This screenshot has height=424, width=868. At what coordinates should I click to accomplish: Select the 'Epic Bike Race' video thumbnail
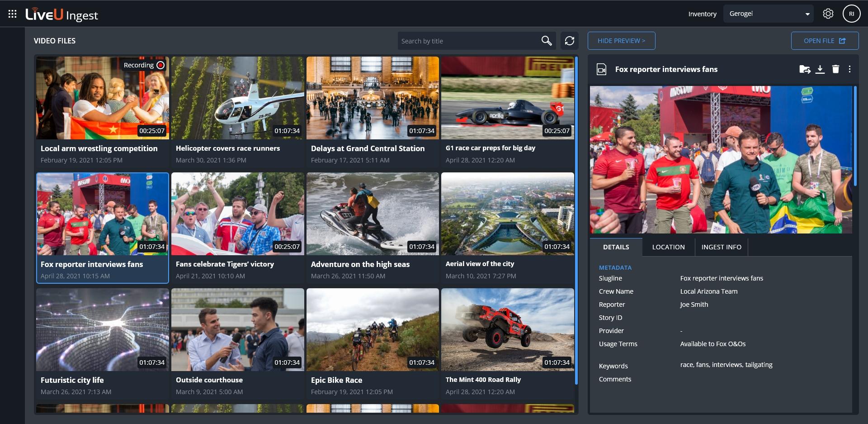(x=373, y=329)
